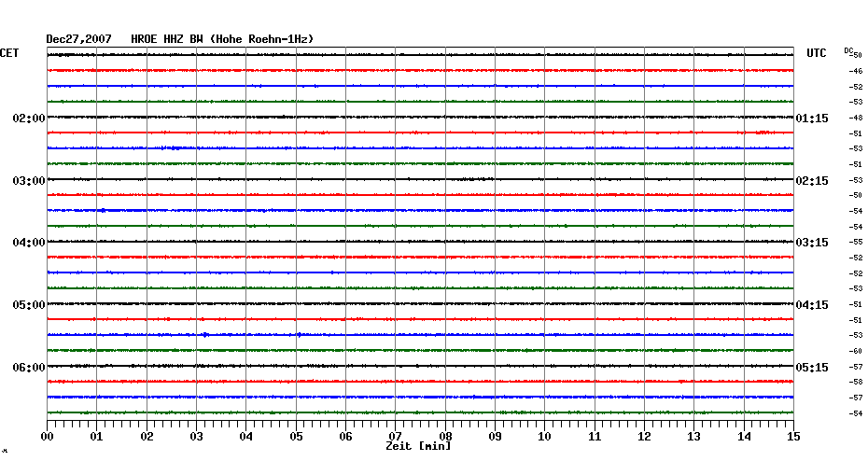
Task: Click the 03:15 UTC time label
Action: (812, 243)
